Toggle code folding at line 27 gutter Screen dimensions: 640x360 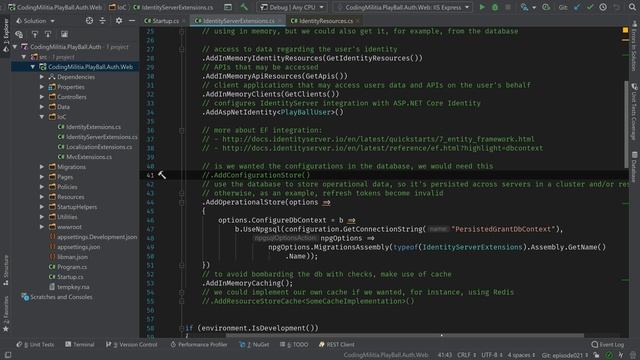182,49
